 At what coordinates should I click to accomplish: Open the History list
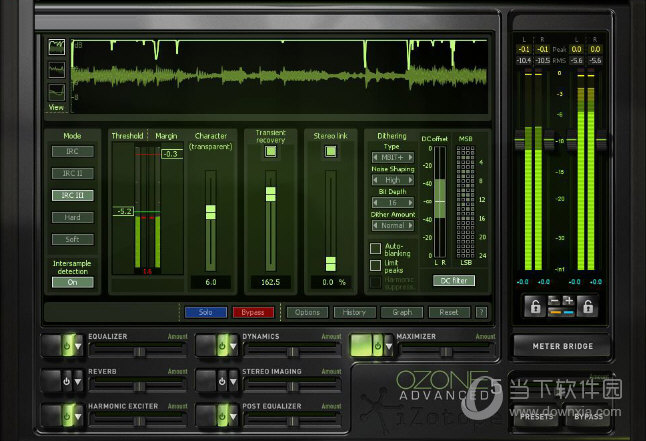(354, 312)
